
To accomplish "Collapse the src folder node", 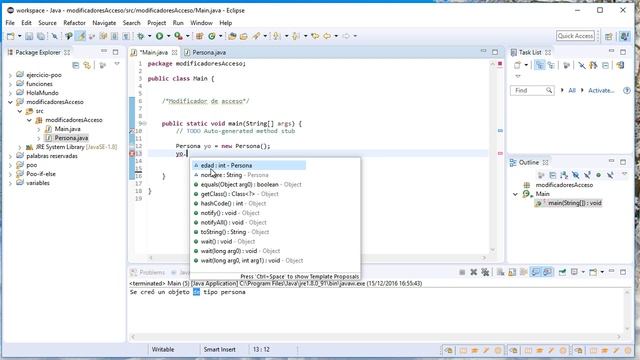I will click(x=20, y=111).
